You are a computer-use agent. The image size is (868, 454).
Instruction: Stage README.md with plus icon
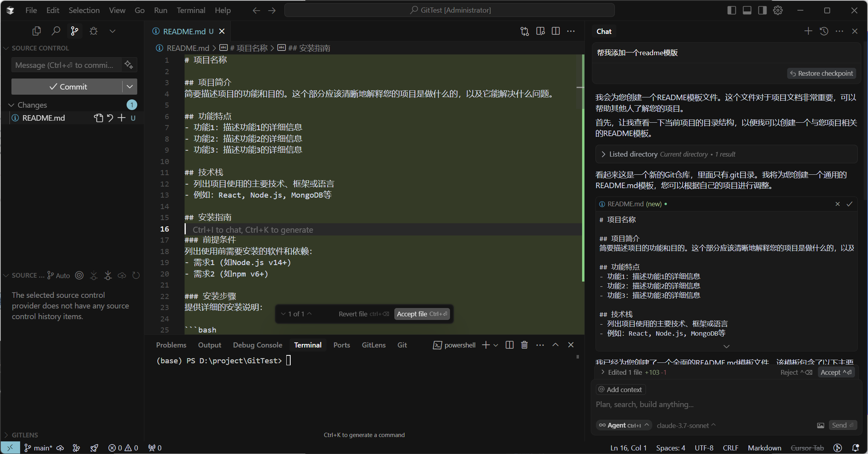point(121,118)
